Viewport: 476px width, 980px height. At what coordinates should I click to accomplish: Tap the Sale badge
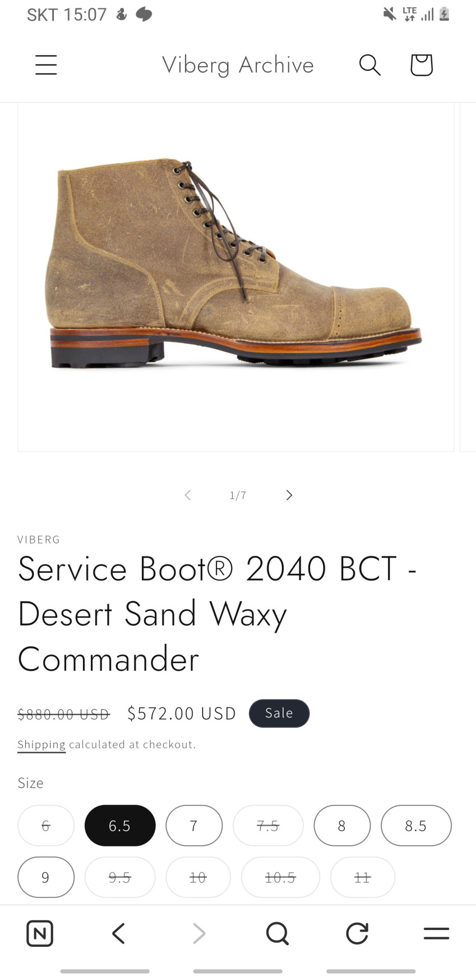[279, 713]
